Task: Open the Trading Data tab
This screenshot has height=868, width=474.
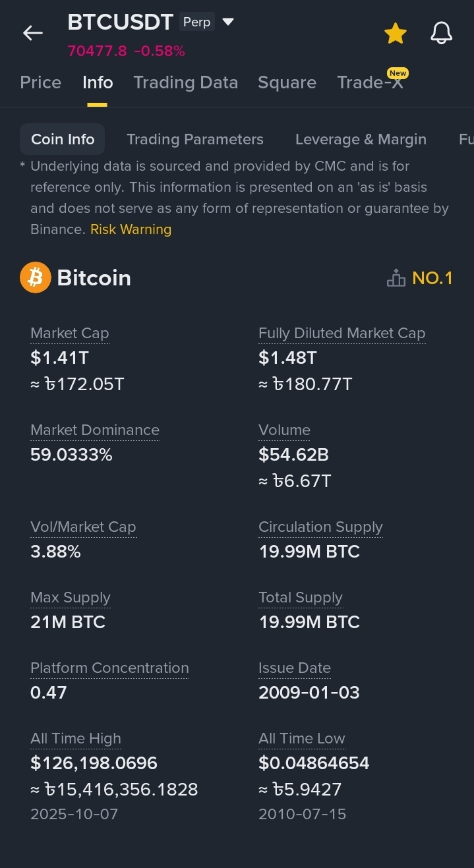Action: 185,82
